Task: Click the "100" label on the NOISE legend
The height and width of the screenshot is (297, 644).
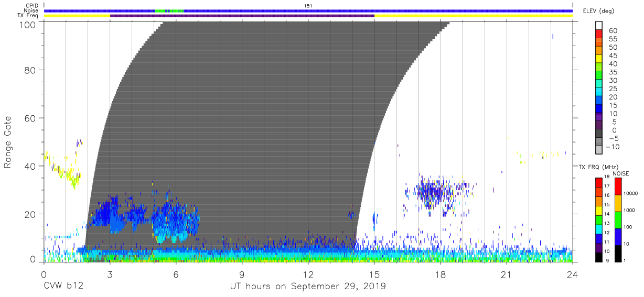Action: click(x=629, y=227)
